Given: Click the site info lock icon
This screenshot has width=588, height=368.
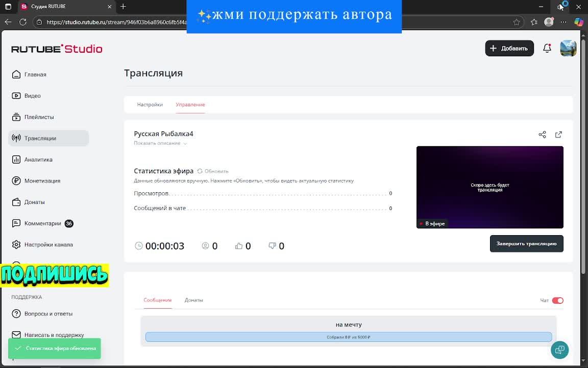Looking at the screenshot, I should coord(39,22).
